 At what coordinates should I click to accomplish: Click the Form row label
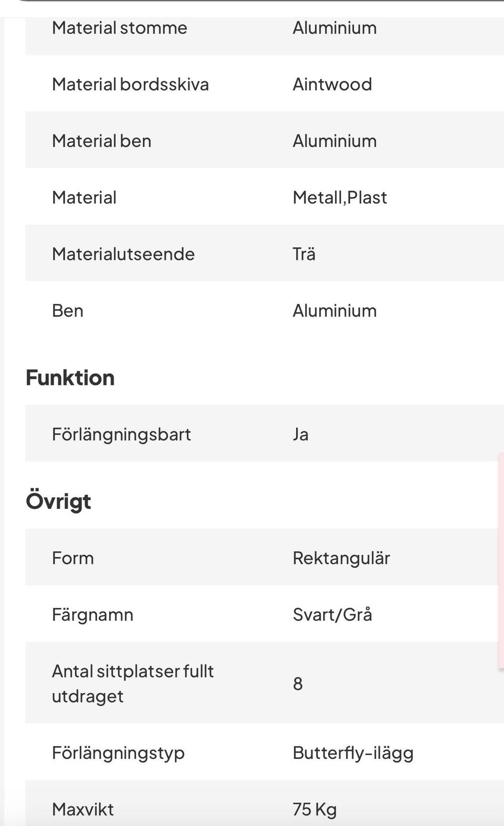72,558
